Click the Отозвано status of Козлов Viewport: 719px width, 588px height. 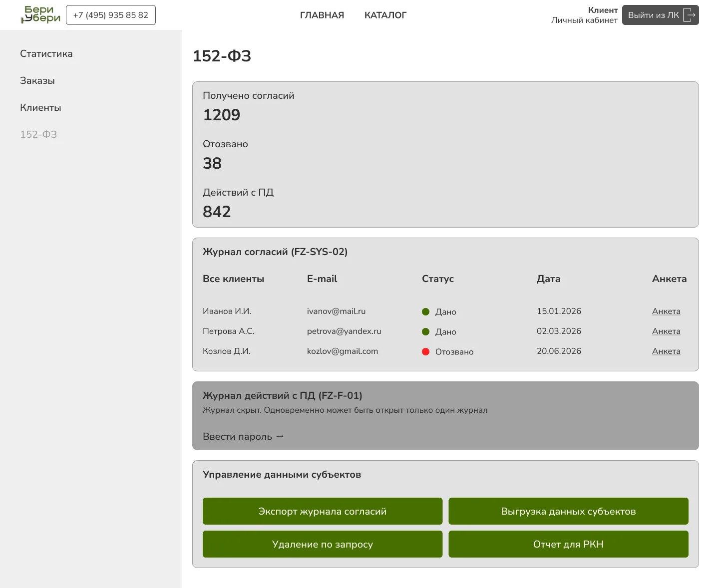coord(448,351)
